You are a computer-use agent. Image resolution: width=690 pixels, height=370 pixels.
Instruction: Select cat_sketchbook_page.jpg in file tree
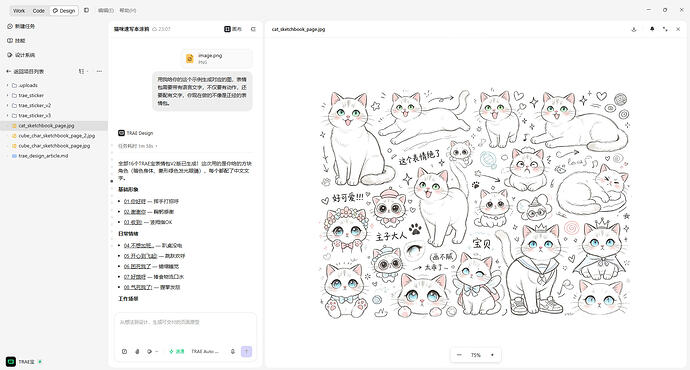click(x=54, y=126)
